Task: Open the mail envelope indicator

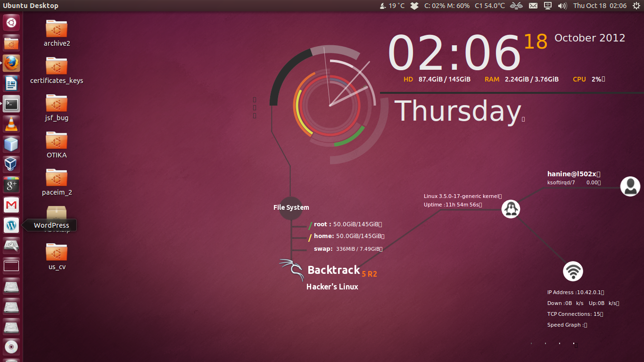Action: point(533,6)
